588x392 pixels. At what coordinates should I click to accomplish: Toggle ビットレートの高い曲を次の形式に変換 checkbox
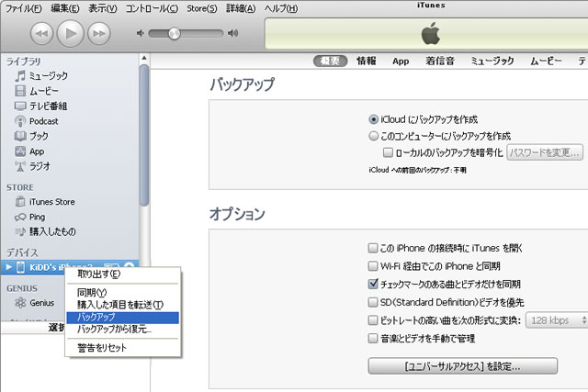(x=372, y=320)
